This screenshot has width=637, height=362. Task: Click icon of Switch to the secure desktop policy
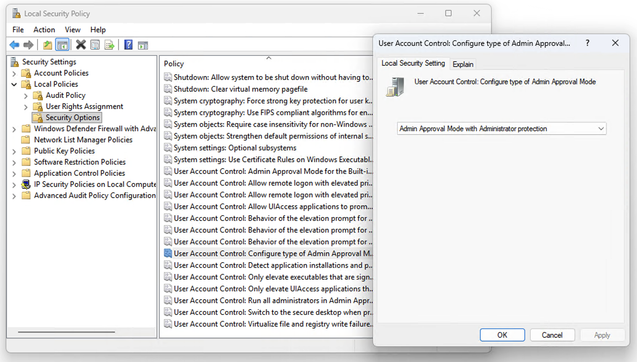(x=168, y=312)
